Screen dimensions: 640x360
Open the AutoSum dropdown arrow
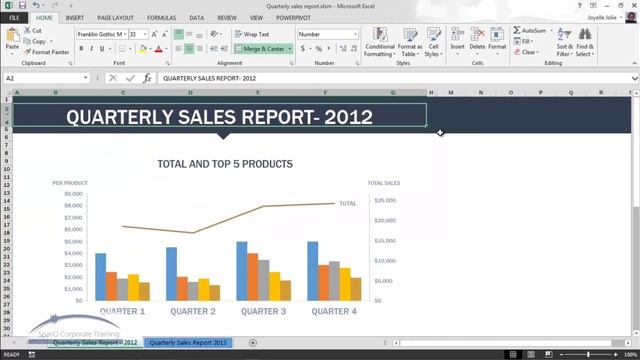click(551, 30)
